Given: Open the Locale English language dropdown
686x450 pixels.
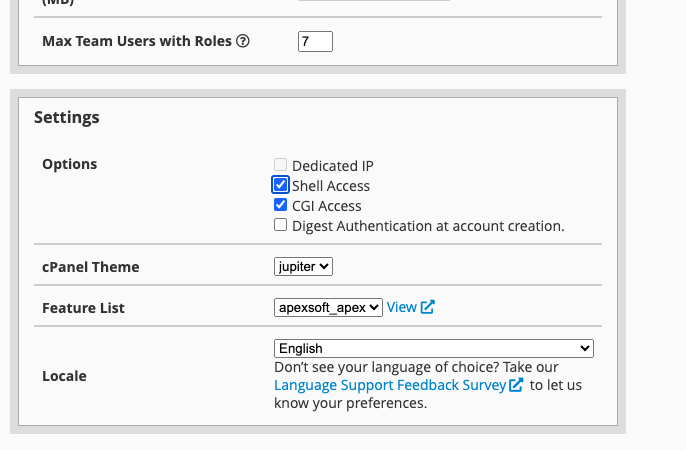Looking at the screenshot, I should [433, 348].
